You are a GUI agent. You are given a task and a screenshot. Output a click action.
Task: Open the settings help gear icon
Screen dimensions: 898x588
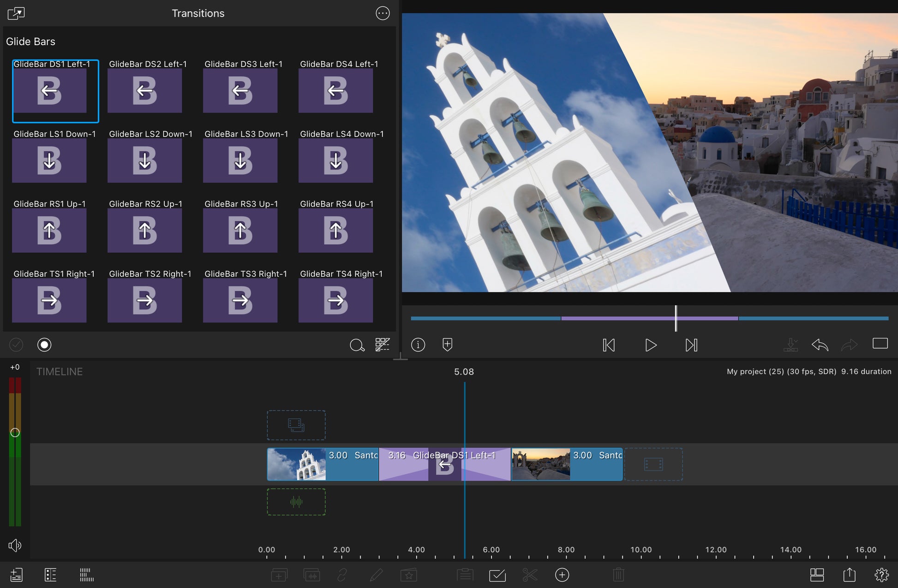881,575
